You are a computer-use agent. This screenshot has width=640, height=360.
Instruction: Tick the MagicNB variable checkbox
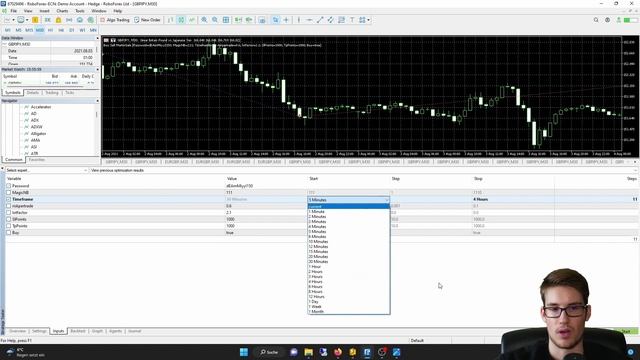pos(9,192)
